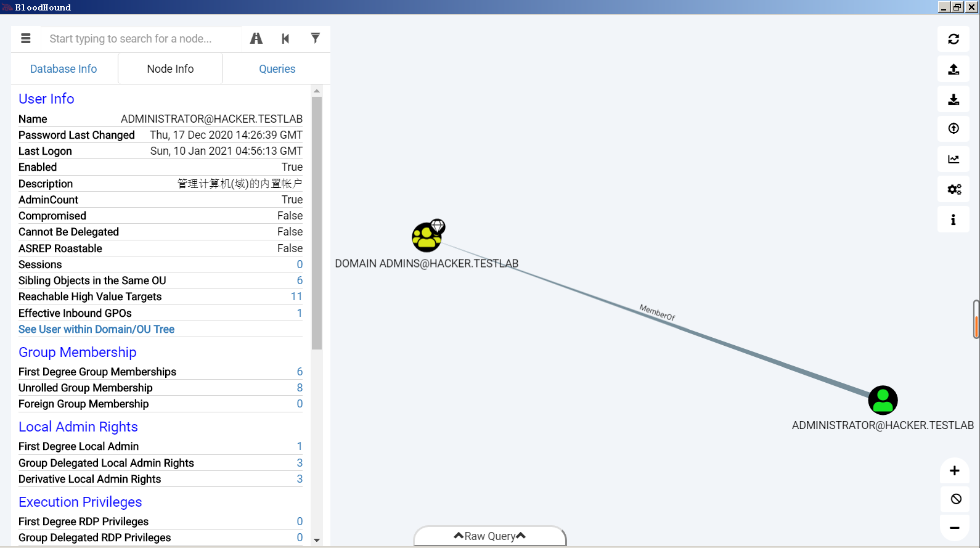Open the hamburger menu in search bar
Image resolution: width=980 pixels, height=548 pixels.
coord(26,38)
